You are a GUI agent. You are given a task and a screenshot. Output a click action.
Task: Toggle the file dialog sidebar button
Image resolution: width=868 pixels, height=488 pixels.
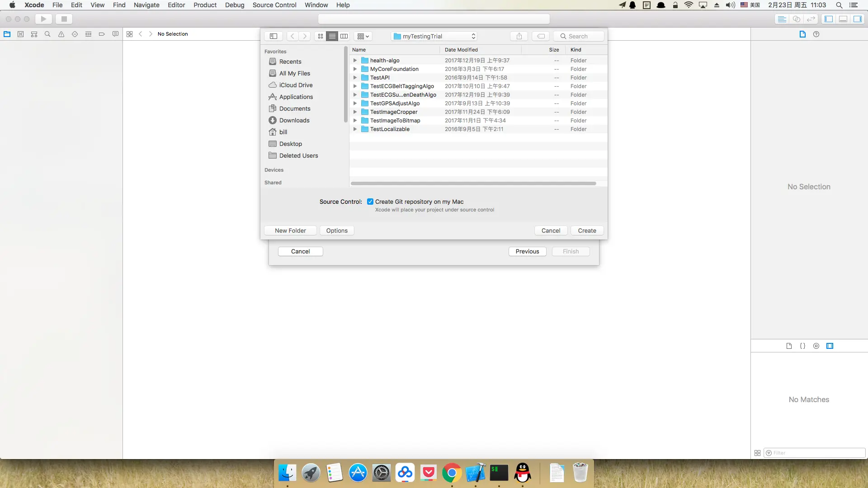click(x=274, y=36)
